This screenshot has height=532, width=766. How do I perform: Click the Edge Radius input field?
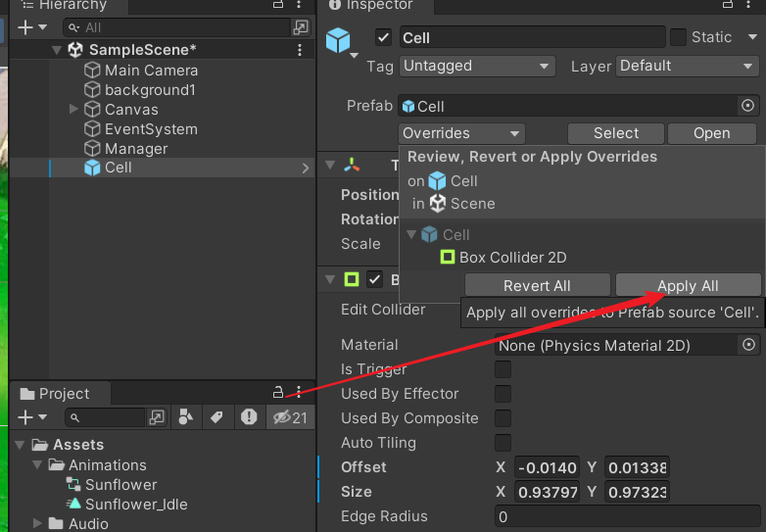pyautogui.click(x=626, y=516)
